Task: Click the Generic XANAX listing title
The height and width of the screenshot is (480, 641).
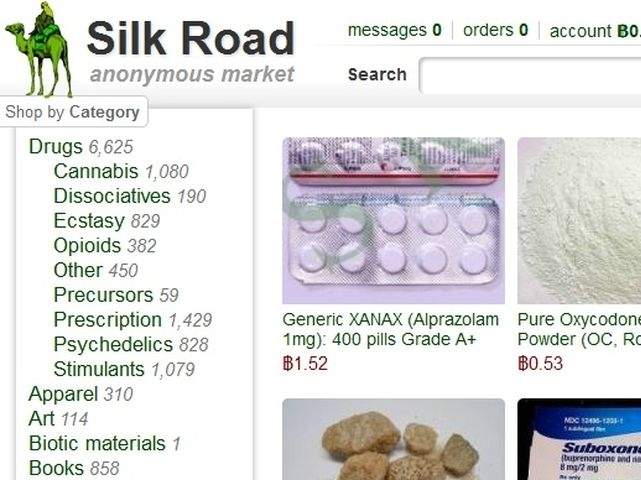Action: (390, 330)
